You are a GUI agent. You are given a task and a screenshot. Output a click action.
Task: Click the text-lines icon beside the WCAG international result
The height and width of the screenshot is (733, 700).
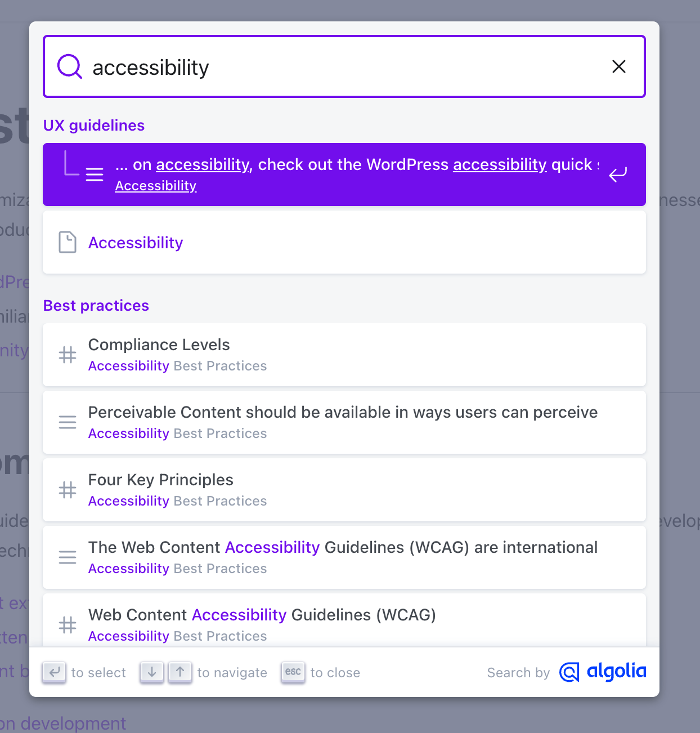[68, 557]
